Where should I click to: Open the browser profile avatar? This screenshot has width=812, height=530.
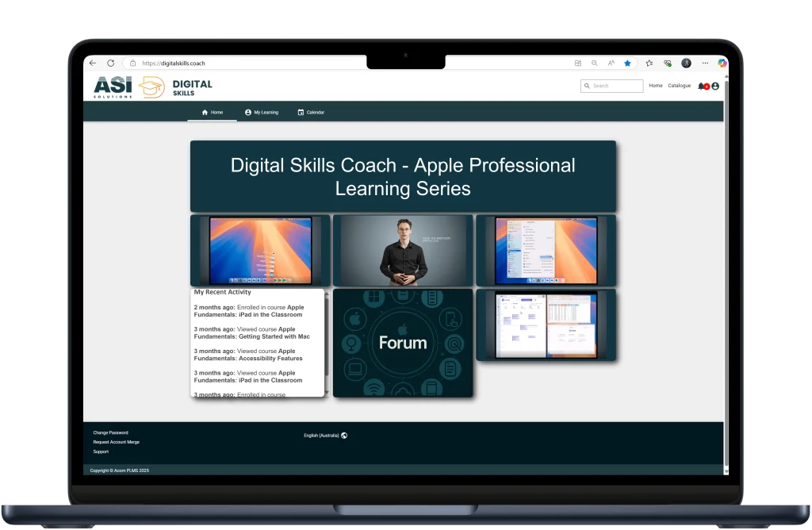coord(686,63)
